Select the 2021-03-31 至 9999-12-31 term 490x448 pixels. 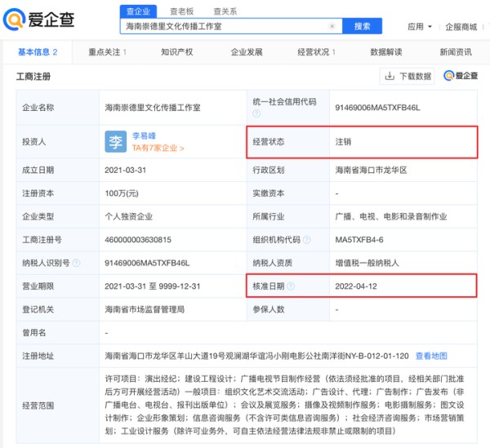click(x=153, y=286)
